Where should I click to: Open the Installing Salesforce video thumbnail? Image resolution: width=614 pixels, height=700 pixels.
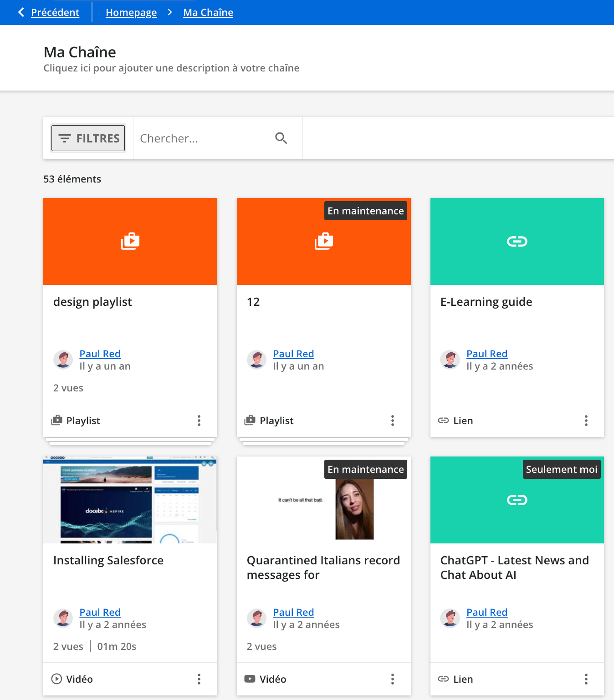tap(130, 500)
